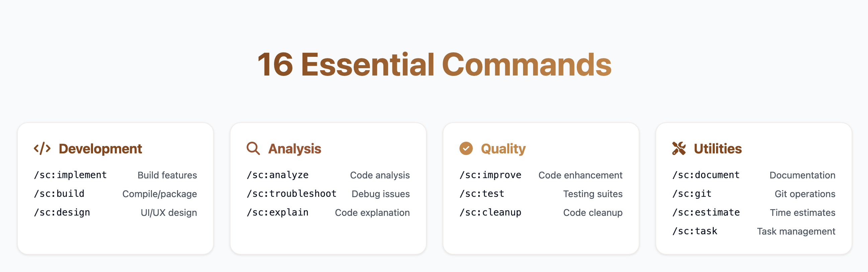868x272 pixels.
Task: Click the Utilities card heading
Action: [718, 148]
